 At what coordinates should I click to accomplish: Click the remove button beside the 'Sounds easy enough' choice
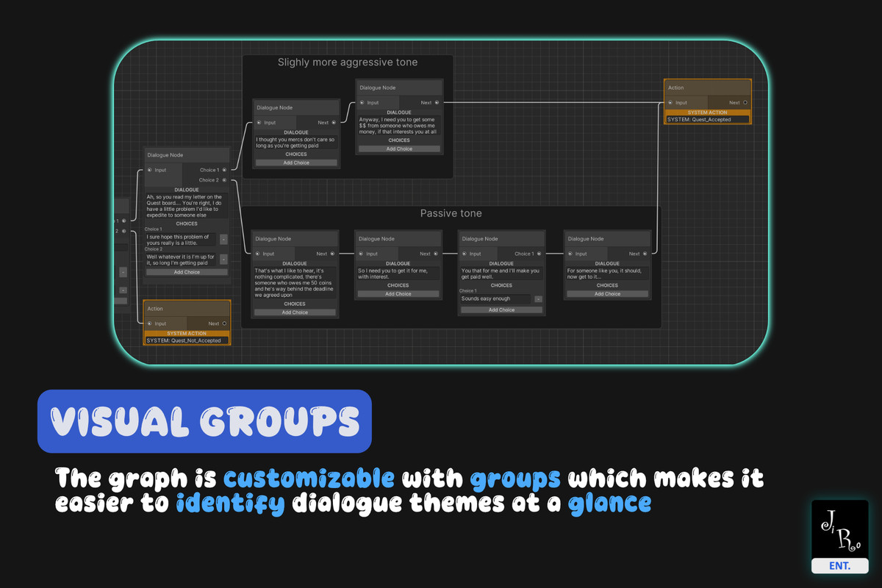click(x=537, y=298)
